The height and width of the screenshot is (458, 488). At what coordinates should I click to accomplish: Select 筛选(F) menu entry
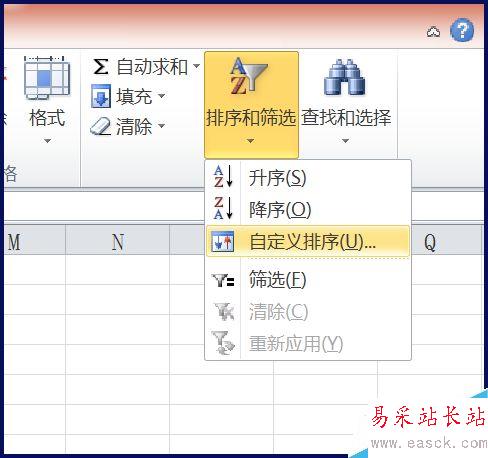click(x=308, y=280)
